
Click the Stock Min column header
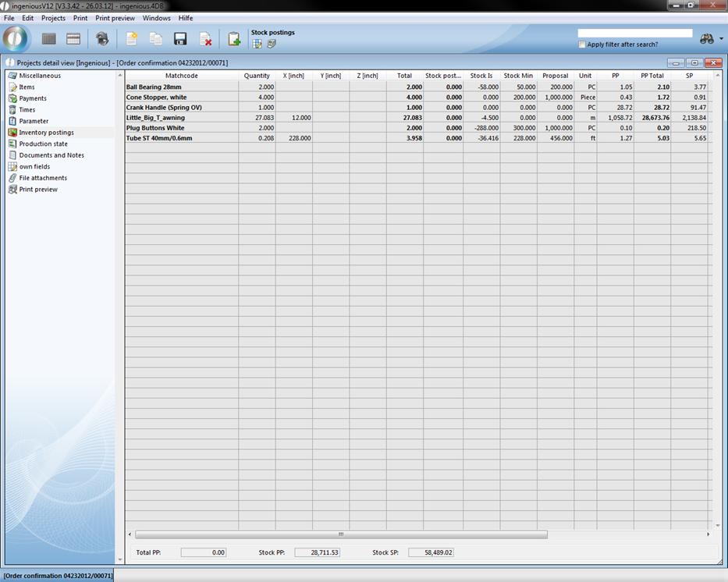[x=518, y=76]
